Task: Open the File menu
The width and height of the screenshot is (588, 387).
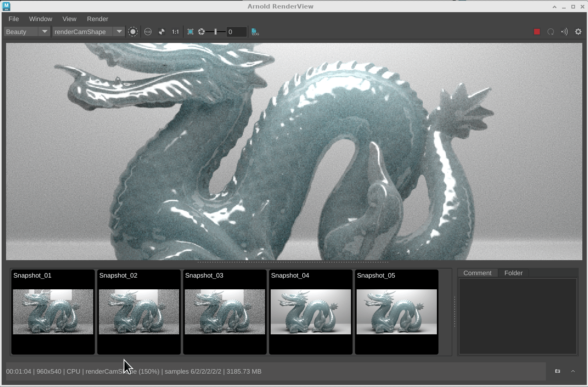Action: point(13,19)
